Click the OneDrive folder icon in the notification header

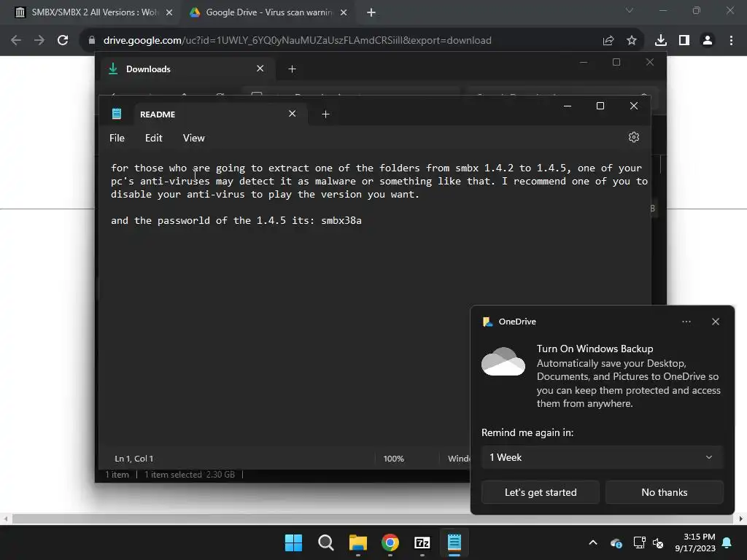487,322
